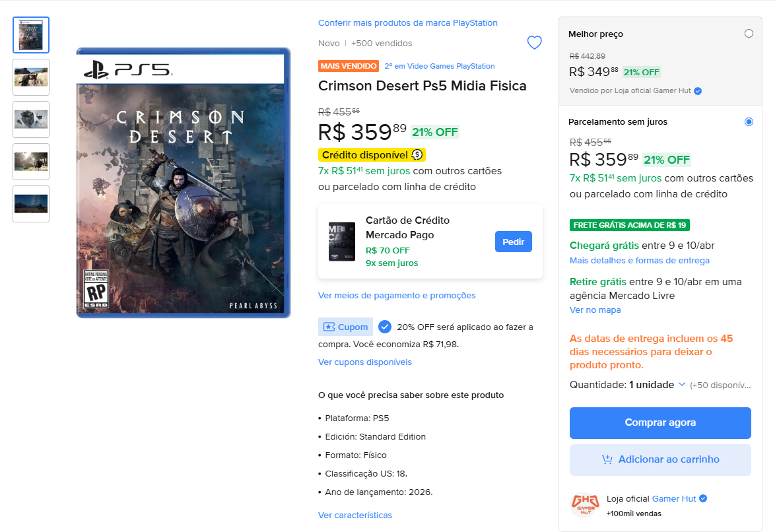The height and width of the screenshot is (532, 777).
Task: Select the second gameplay screenshot thumbnail
Action: [31, 77]
